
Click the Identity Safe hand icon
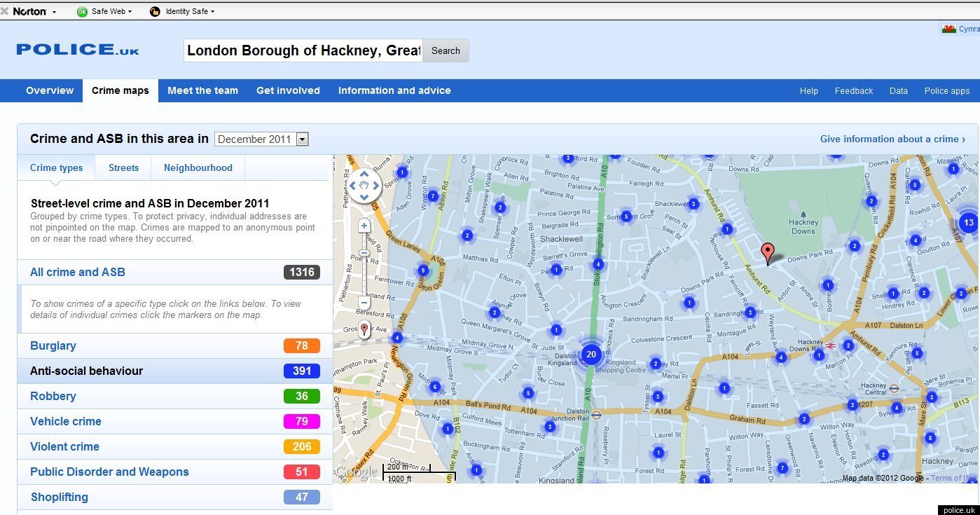(x=155, y=11)
